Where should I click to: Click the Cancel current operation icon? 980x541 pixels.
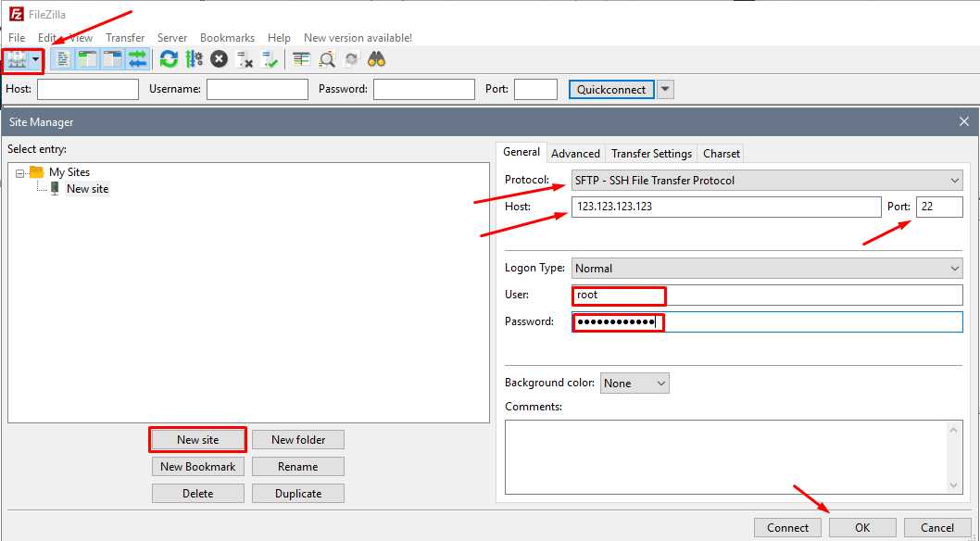point(219,60)
